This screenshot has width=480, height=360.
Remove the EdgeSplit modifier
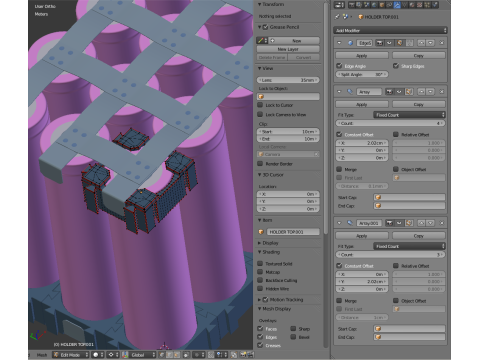[x=441, y=43]
